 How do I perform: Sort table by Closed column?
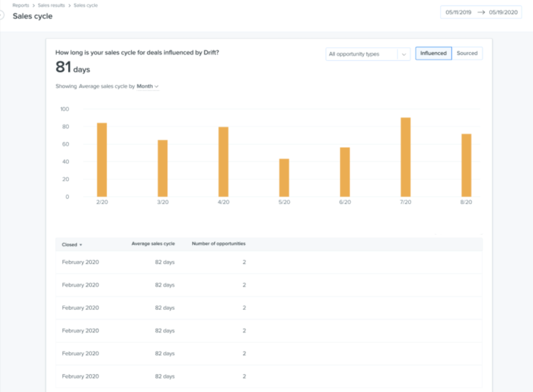72,245
